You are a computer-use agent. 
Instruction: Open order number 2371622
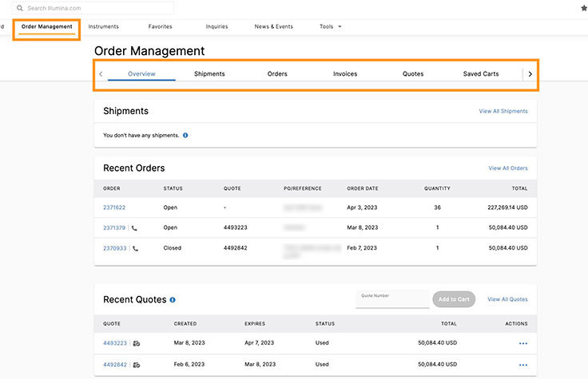pos(114,207)
